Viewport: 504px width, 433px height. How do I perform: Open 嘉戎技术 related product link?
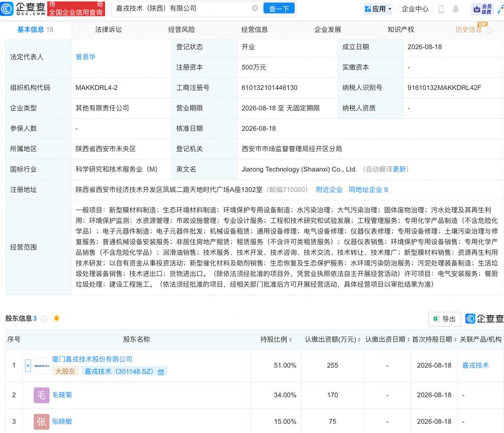tap(475, 365)
